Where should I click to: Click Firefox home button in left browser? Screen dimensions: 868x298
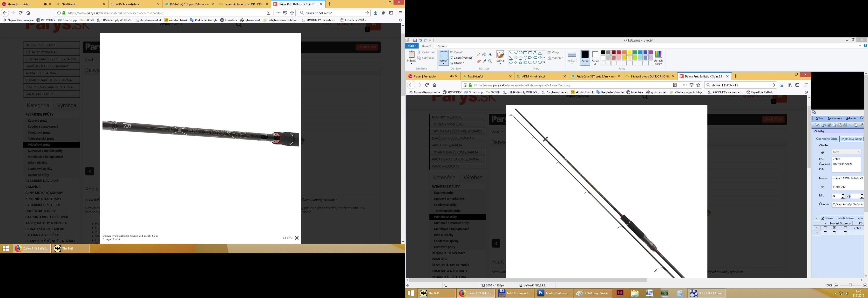[x=28, y=13]
